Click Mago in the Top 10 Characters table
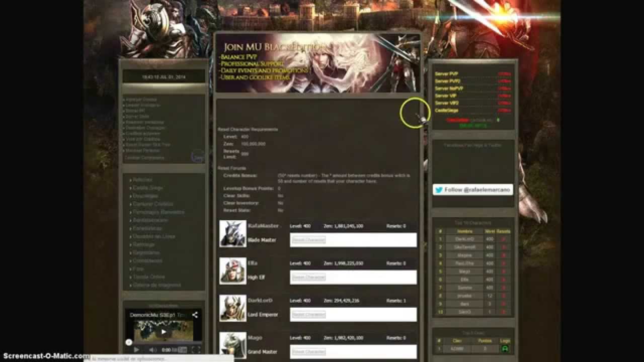 coord(464,271)
